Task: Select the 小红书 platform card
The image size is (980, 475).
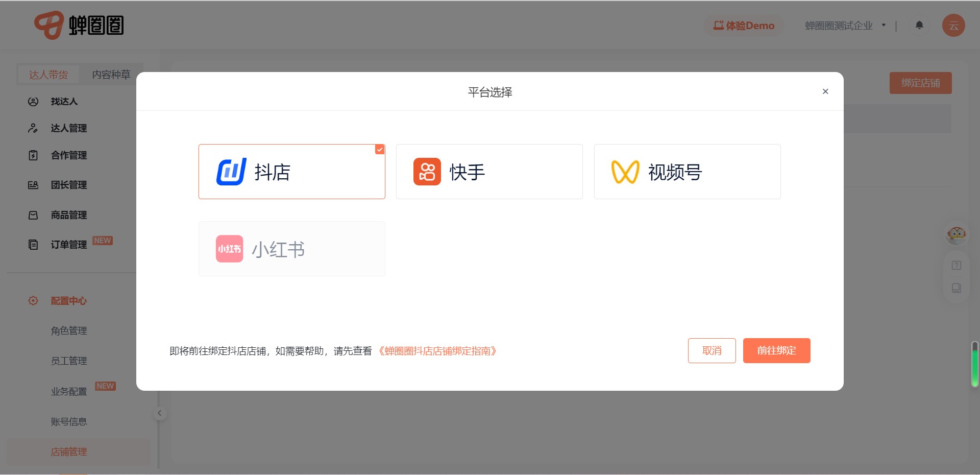Action: point(291,249)
